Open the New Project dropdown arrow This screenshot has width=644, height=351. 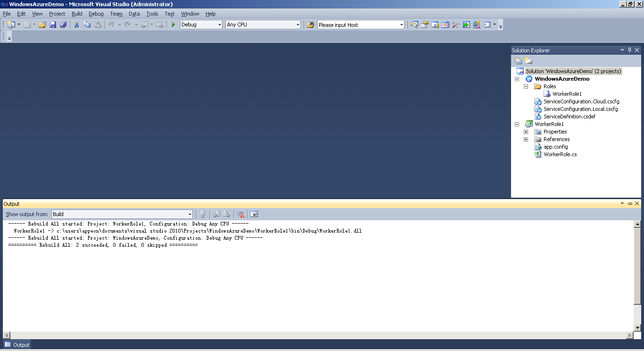[x=19, y=25]
